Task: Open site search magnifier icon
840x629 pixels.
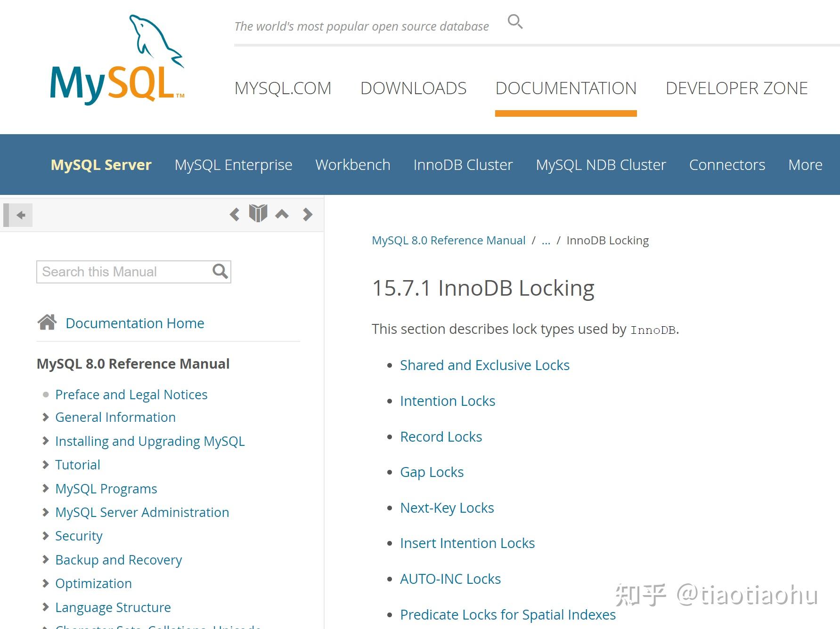Action: pos(515,22)
